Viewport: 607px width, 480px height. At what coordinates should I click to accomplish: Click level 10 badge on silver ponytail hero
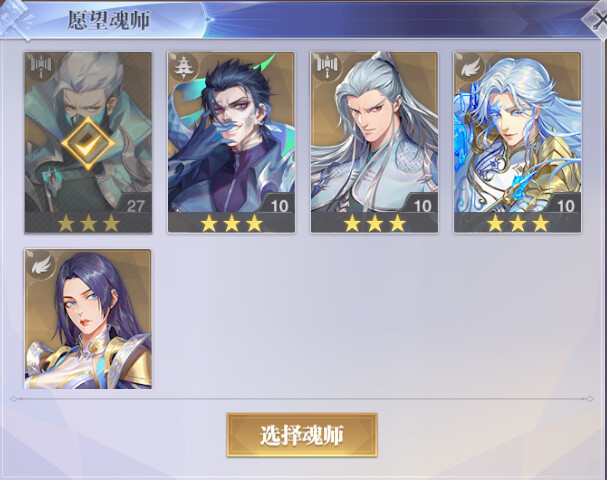click(423, 206)
